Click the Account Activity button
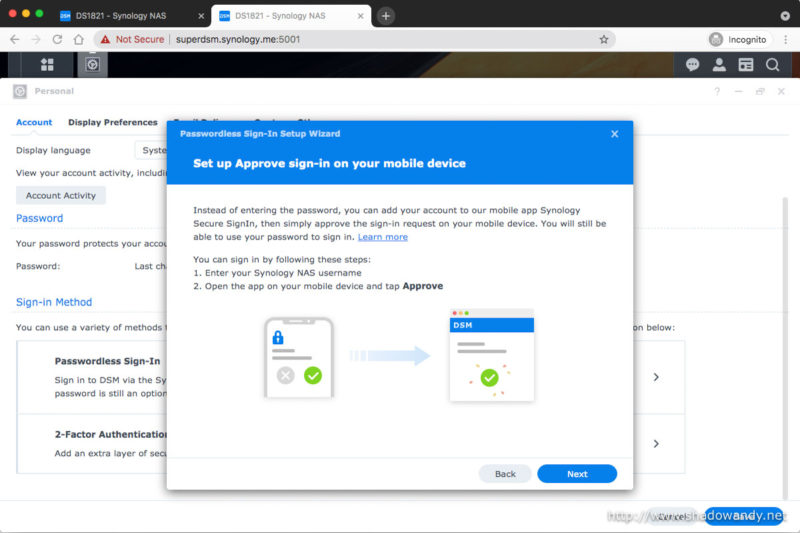Screen dimensions: 800x533 click(61, 196)
